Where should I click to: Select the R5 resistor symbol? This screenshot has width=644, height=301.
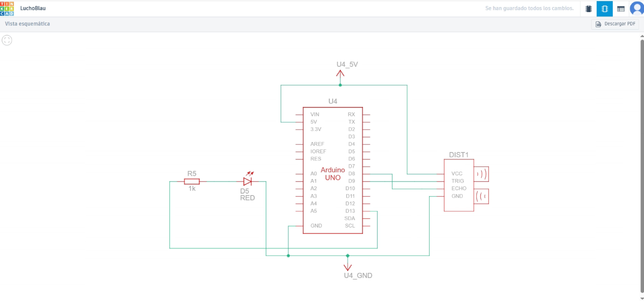pos(192,181)
